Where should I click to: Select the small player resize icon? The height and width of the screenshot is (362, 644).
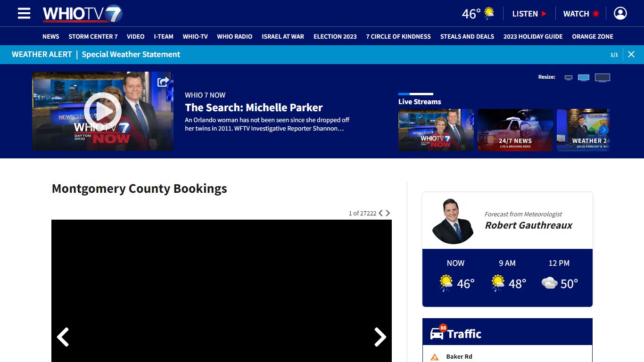[x=569, y=77]
